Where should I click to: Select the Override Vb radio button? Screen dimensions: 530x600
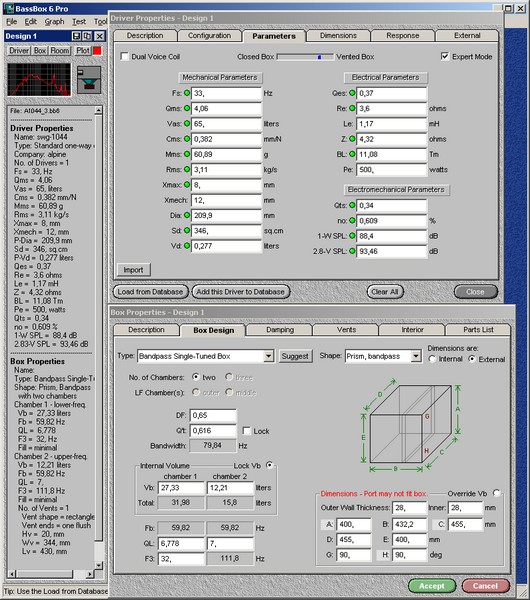496,493
